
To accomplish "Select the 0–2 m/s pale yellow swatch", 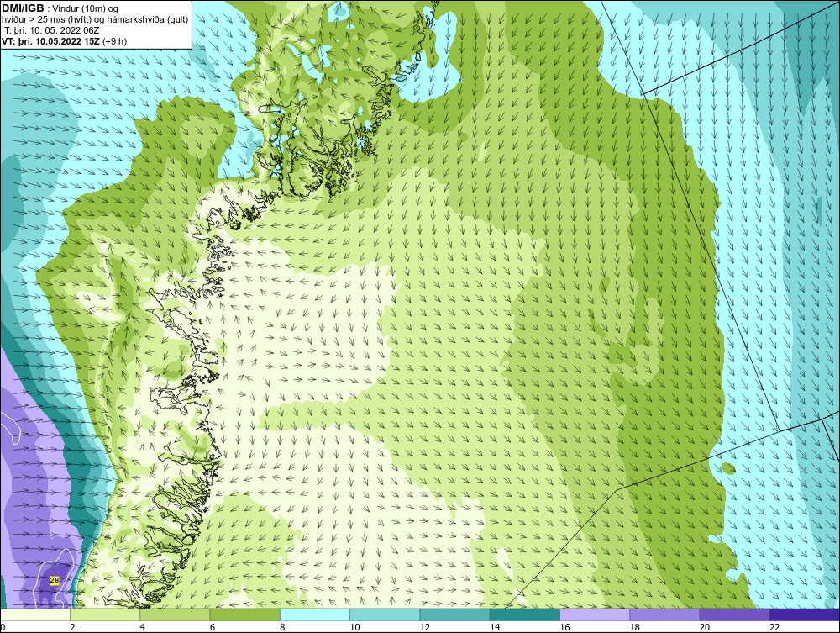I will (x=34, y=615).
